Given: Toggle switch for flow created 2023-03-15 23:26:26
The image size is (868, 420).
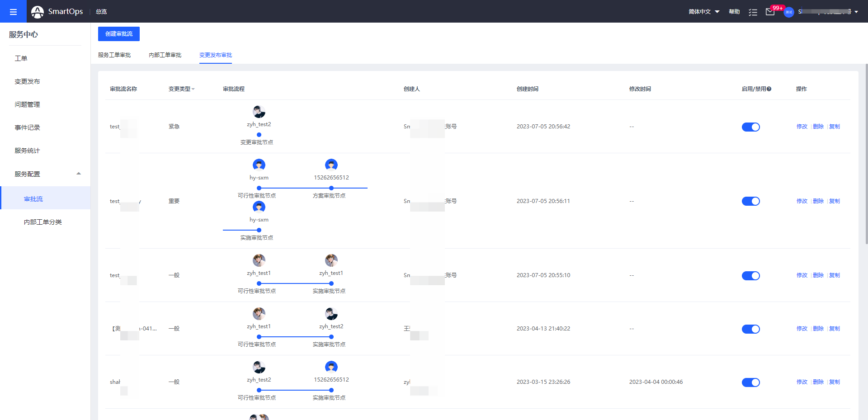Looking at the screenshot, I should pos(751,382).
